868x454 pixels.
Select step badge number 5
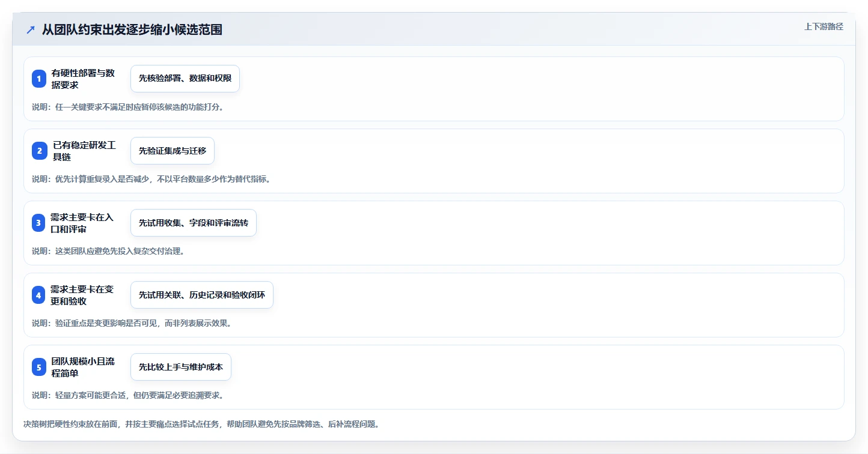(x=39, y=367)
